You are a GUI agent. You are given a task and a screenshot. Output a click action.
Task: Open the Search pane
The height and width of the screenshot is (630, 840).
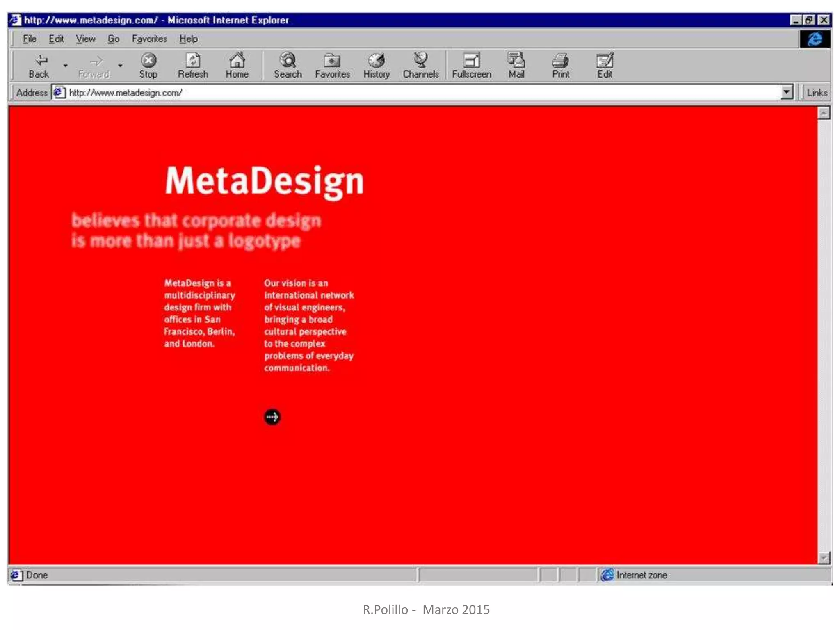coord(288,66)
